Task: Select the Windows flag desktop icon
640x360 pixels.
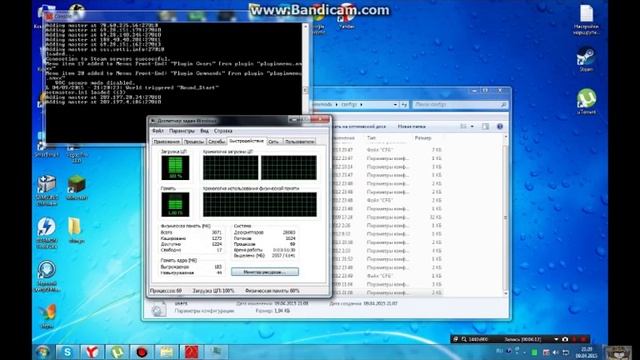Action: 47,316
